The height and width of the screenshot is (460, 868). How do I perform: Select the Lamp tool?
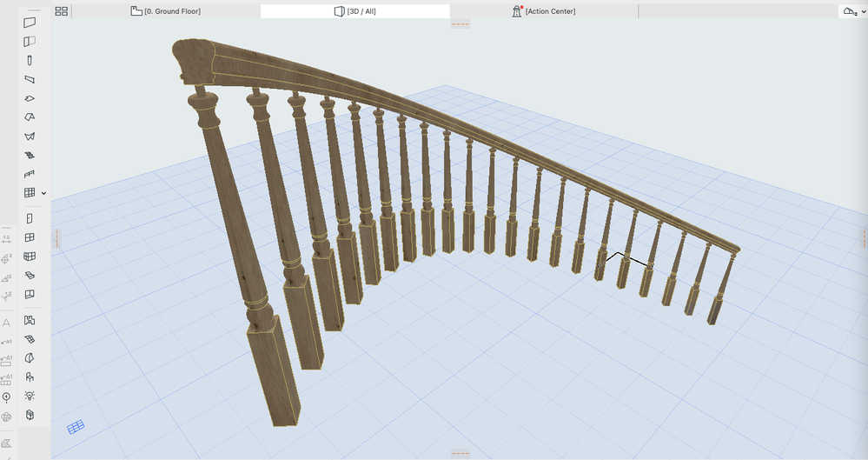click(x=30, y=396)
